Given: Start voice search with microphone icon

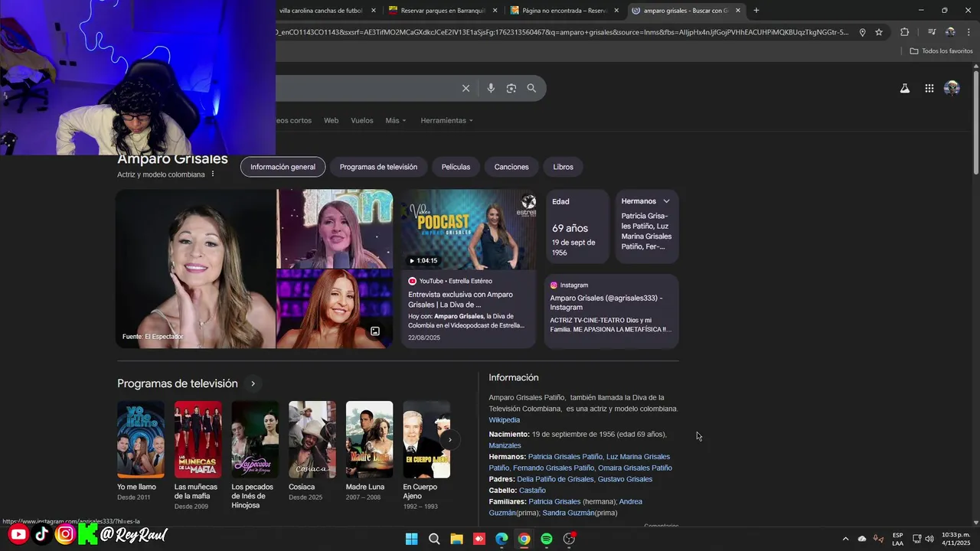Looking at the screenshot, I should click(x=491, y=88).
